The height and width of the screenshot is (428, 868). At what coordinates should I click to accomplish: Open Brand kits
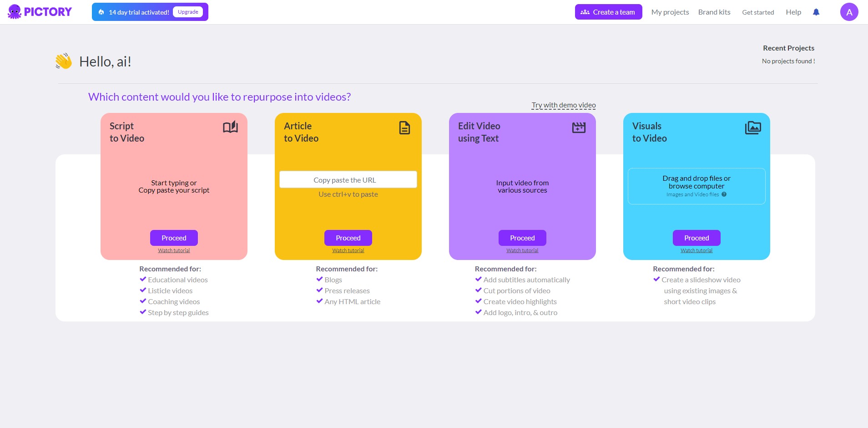tap(714, 12)
